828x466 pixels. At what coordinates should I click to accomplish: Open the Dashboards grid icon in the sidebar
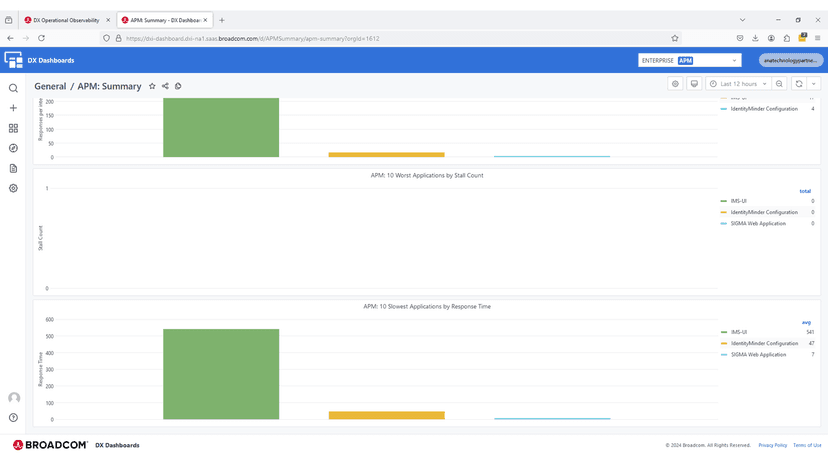(13, 128)
